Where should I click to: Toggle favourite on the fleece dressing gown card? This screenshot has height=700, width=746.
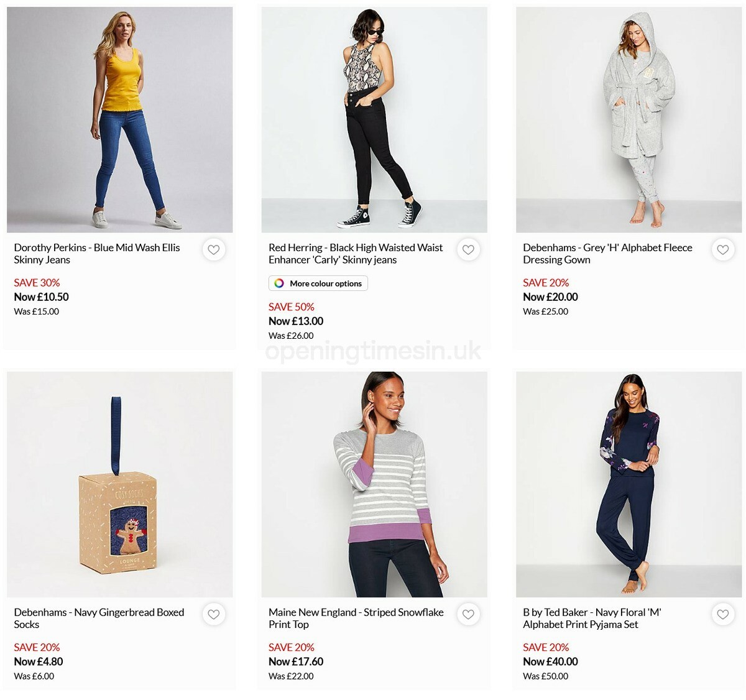click(722, 249)
